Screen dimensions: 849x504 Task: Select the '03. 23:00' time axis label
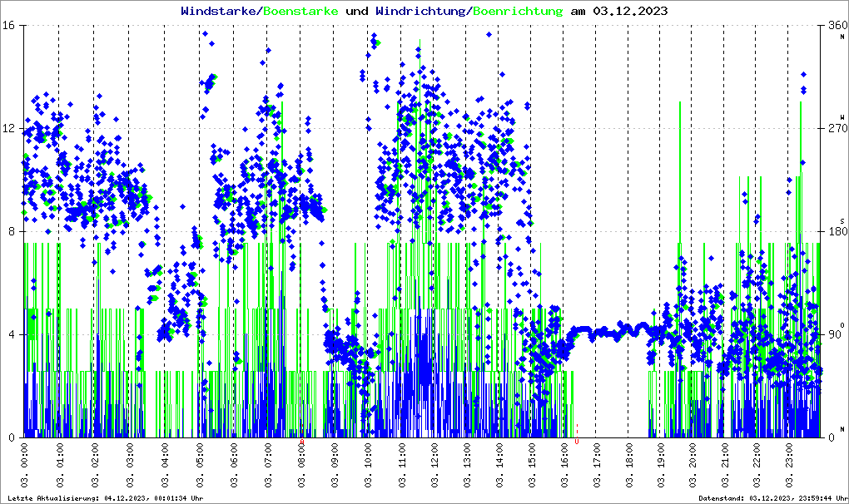click(x=790, y=467)
